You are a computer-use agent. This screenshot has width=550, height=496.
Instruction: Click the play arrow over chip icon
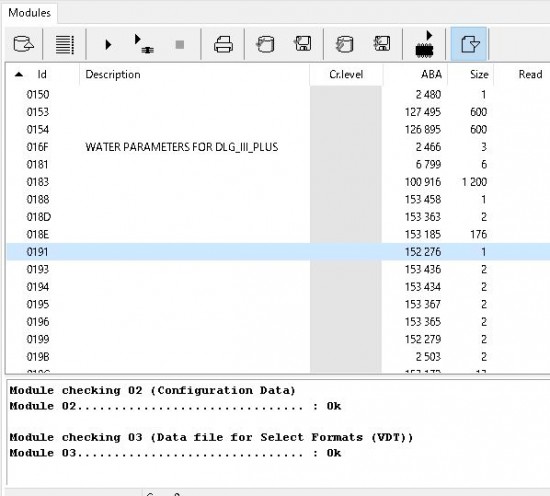tap(425, 44)
